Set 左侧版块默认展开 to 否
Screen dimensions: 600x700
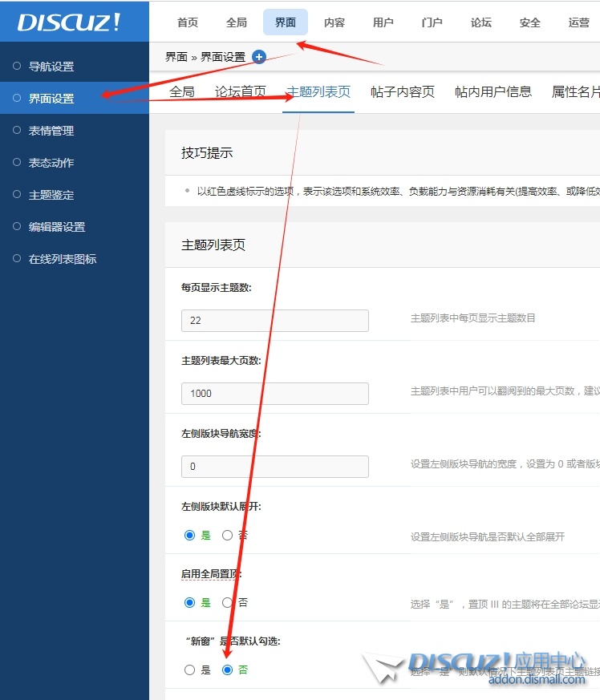228,535
